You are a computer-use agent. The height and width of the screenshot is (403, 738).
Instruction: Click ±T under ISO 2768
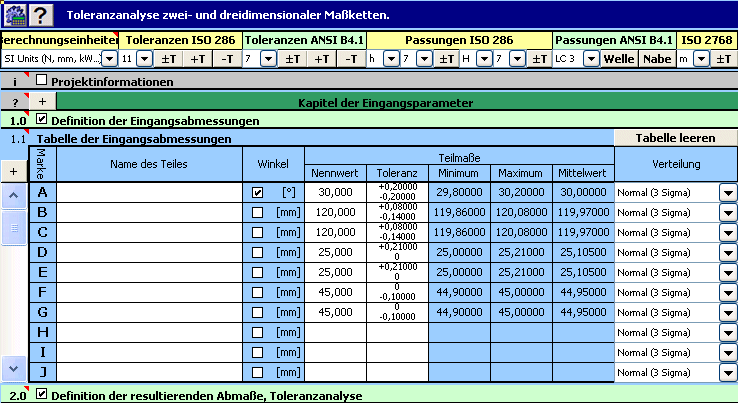(723, 59)
